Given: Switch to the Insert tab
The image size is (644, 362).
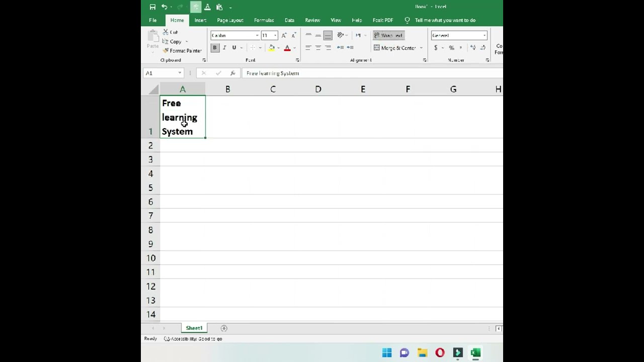Looking at the screenshot, I should [x=200, y=20].
